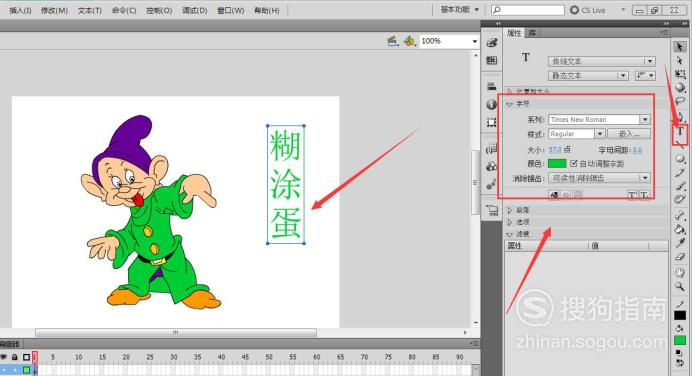Activate the Hand tool
692x376 pixels.
pos(680,272)
